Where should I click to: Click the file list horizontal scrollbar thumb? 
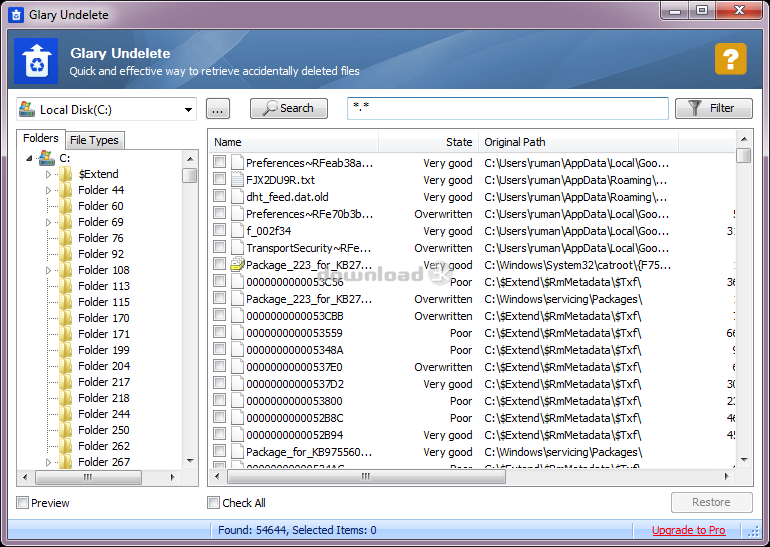[366, 476]
